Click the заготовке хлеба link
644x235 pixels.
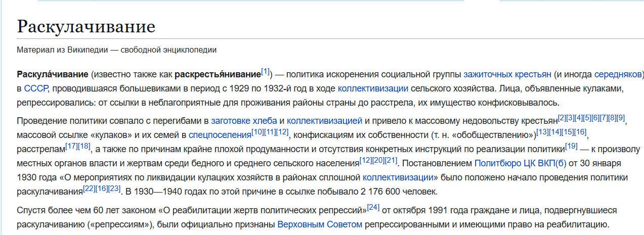coord(244,121)
